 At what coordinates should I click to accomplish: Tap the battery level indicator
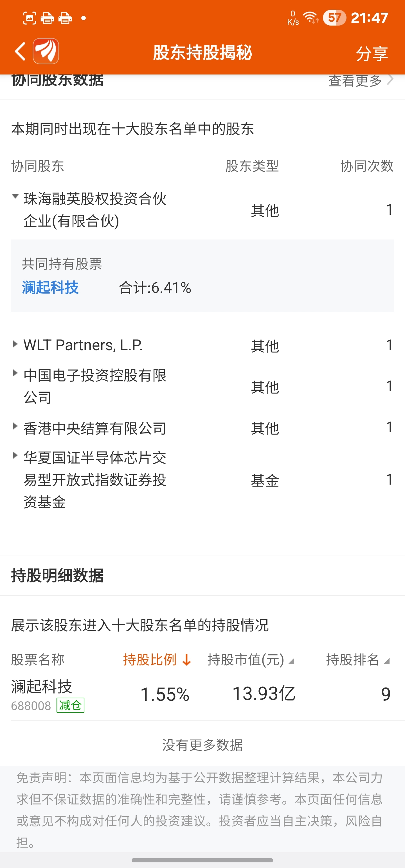click(334, 17)
